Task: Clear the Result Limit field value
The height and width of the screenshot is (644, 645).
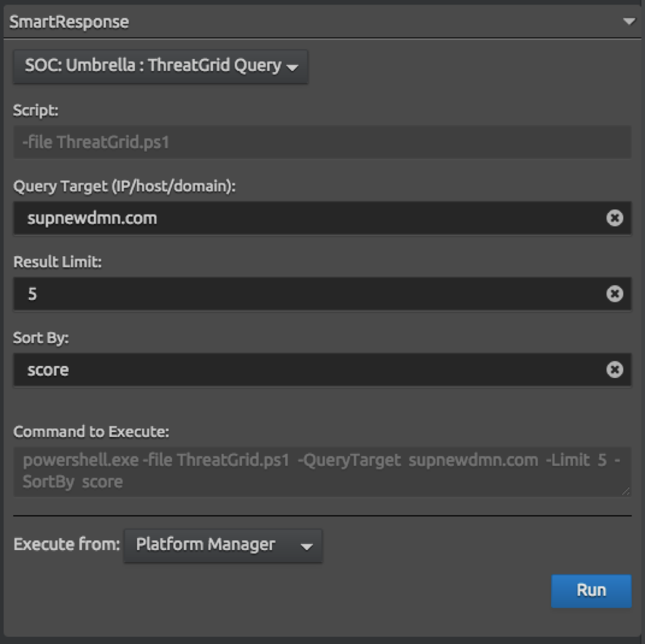Action: click(x=615, y=293)
